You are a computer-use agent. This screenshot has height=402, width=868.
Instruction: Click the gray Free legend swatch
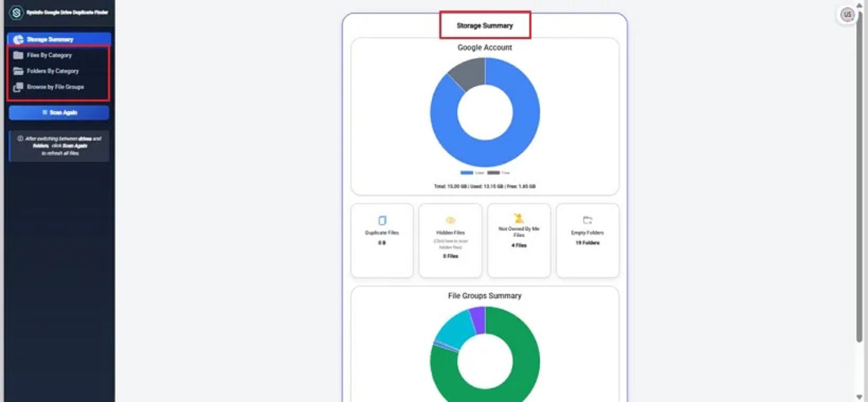pos(493,173)
